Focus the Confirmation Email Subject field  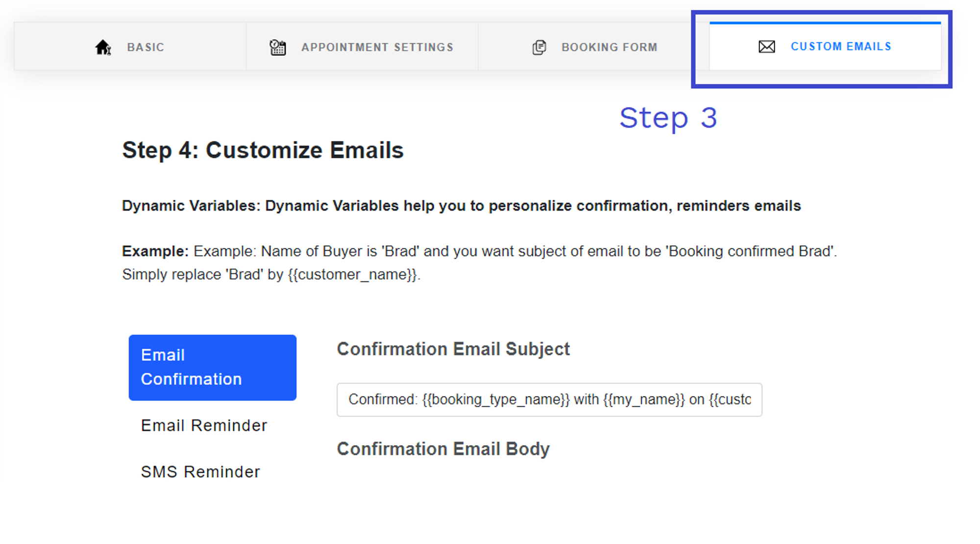(x=549, y=400)
